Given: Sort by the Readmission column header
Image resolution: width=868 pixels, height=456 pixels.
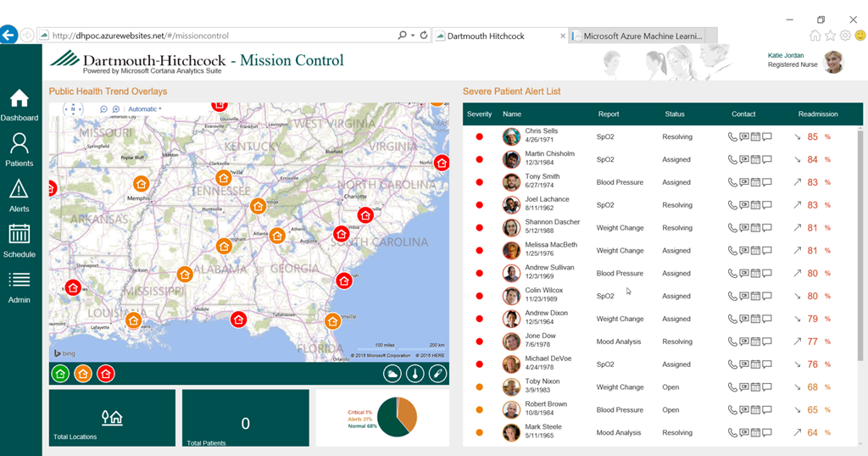Looking at the screenshot, I should click(817, 114).
